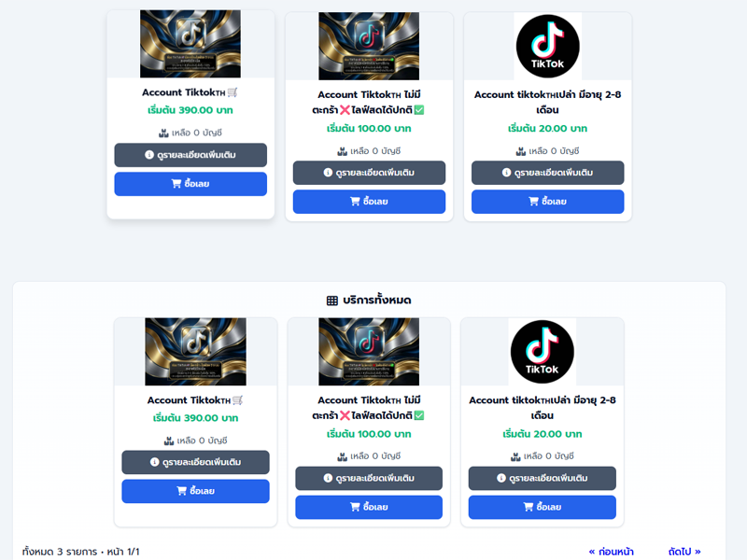Image resolution: width=747 pixels, height=560 pixels.
Task: Buy the top row 390.00 baht TikTok account
Action: [x=190, y=184]
